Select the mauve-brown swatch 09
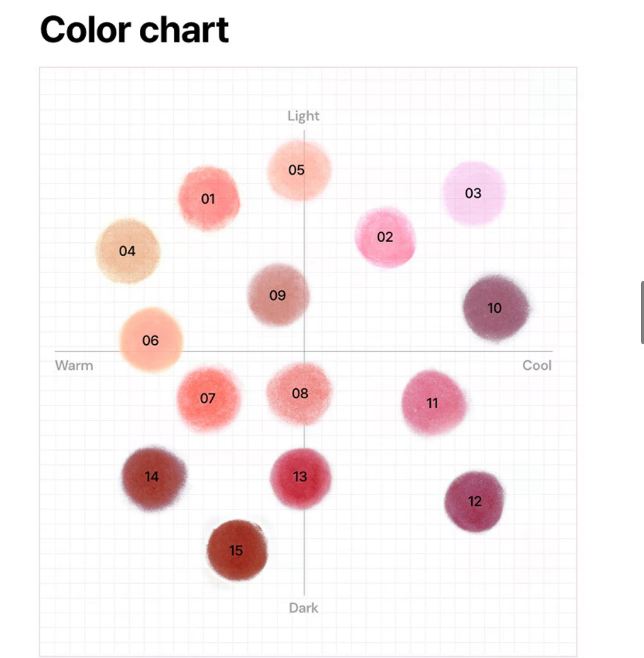 278,296
